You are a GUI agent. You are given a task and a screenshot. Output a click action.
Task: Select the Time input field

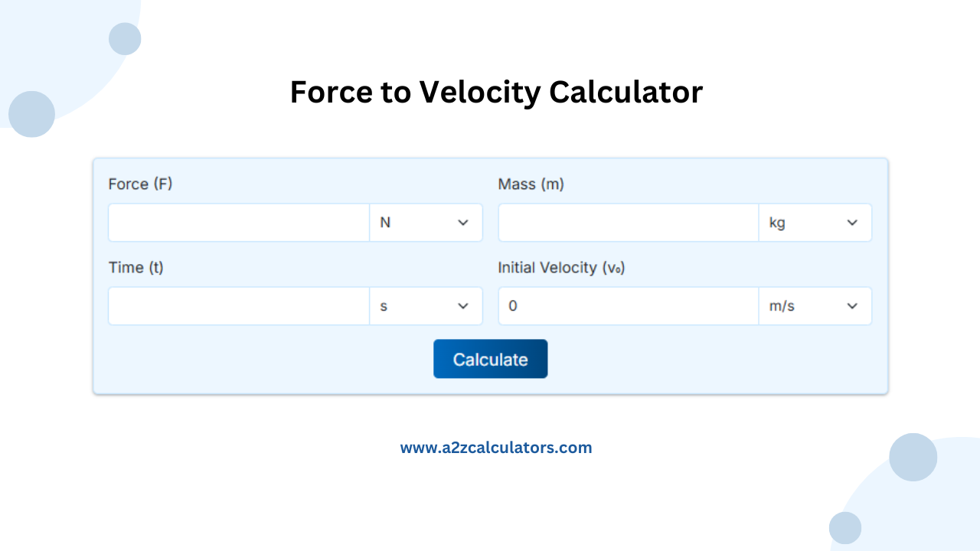(x=237, y=305)
